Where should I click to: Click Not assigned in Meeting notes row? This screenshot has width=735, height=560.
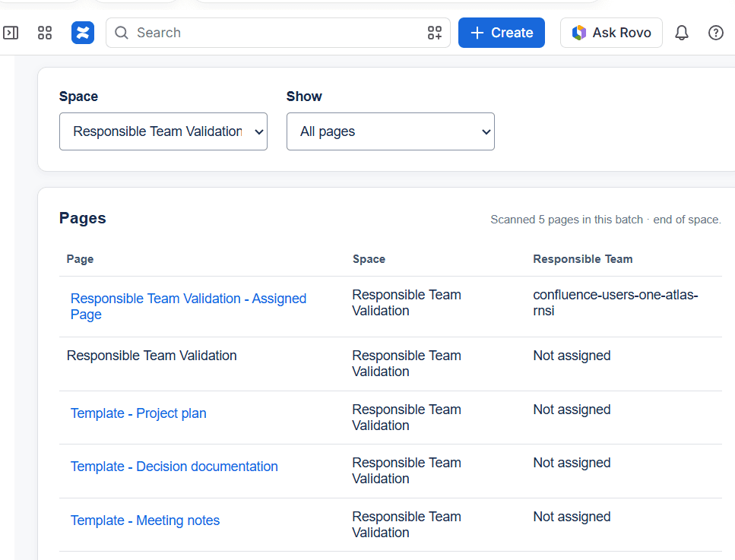(572, 517)
